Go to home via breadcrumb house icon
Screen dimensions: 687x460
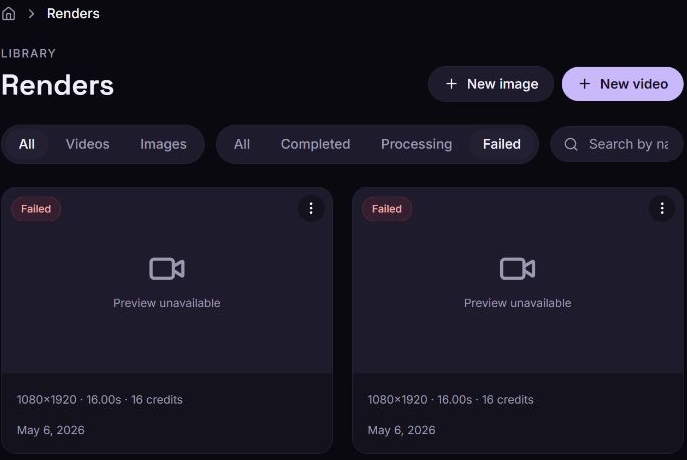[8, 14]
